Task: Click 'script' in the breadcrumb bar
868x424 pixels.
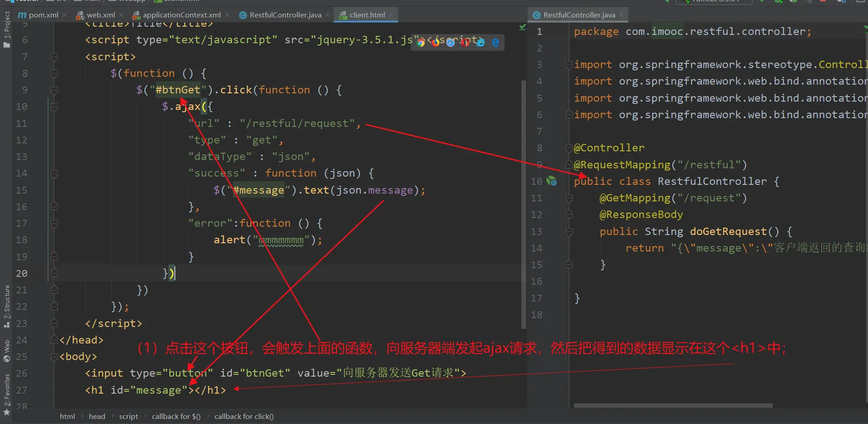Action: pyautogui.click(x=128, y=416)
